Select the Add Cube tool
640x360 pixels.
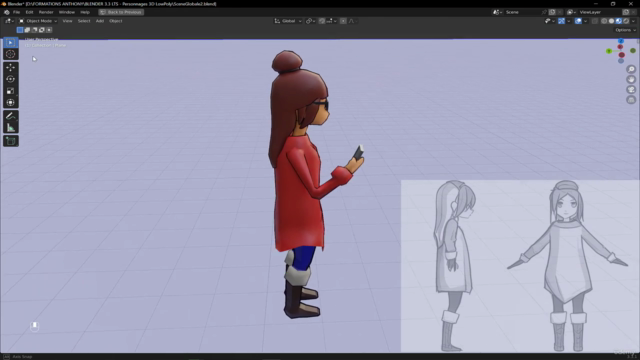(11, 141)
